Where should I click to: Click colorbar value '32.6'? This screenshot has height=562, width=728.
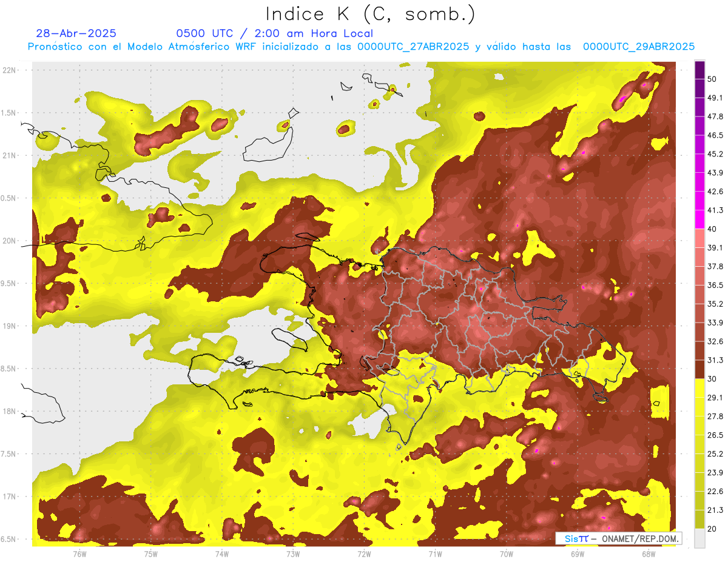click(x=715, y=341)
